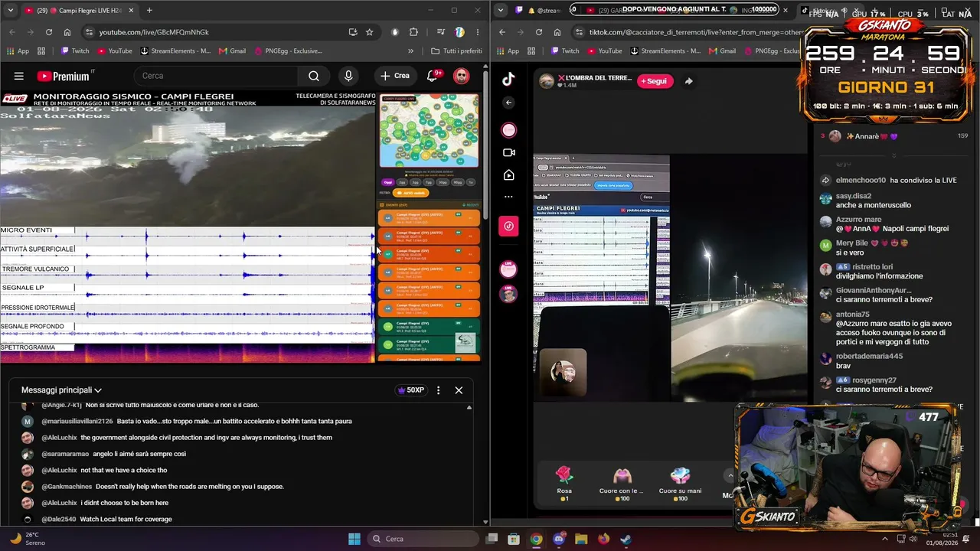Click the YouTube address bar URL
Screen dimensions: 980x551
coord(154,32)
